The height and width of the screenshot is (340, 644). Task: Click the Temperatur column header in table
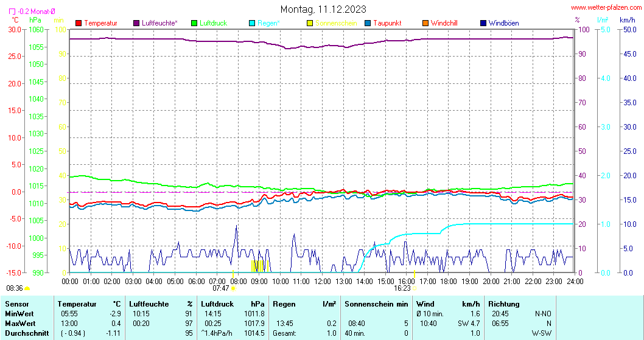(x=77, y=304)
